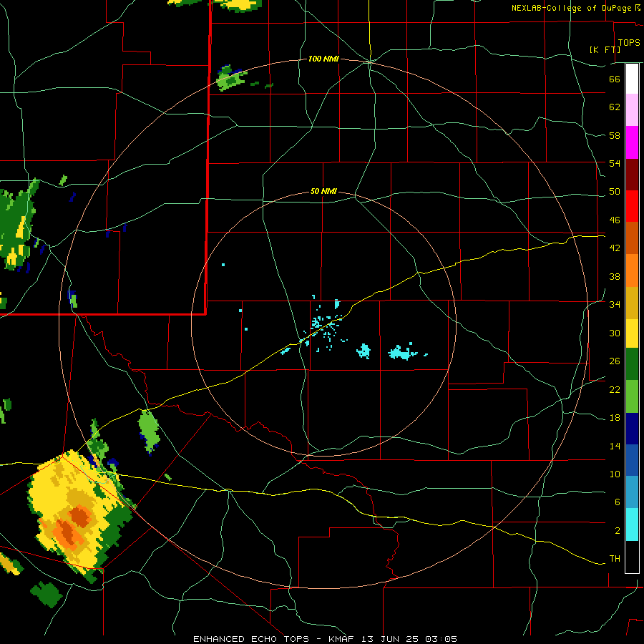Click the TOPS legend heading
The width and height of the screenshot is (644, 644).
[x=629, y=43]
